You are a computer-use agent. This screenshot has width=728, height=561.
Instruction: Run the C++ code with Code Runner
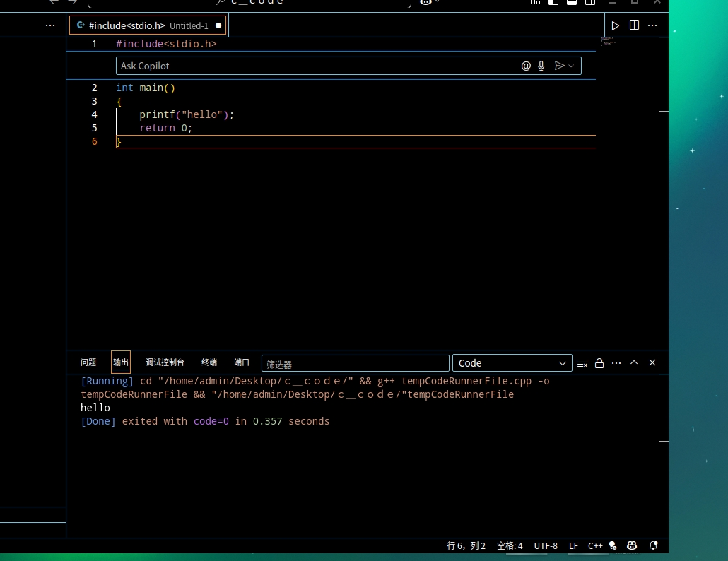pos(615,25)
